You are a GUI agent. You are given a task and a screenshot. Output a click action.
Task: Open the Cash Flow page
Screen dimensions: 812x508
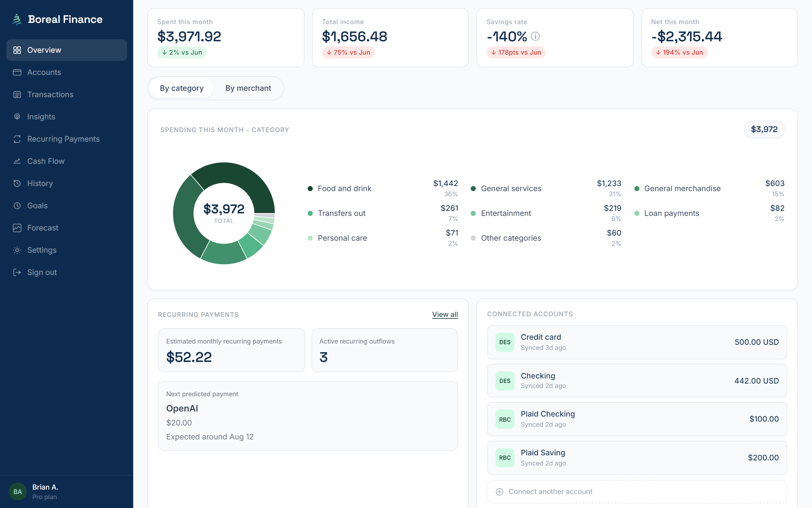[x=66, y=161]
